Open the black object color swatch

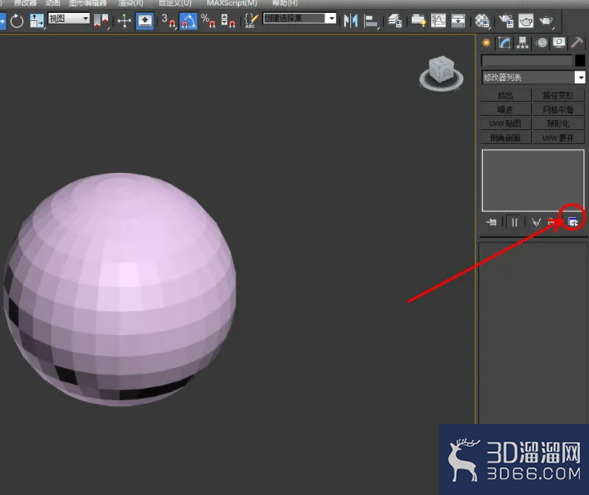click(x=580, y=60)
